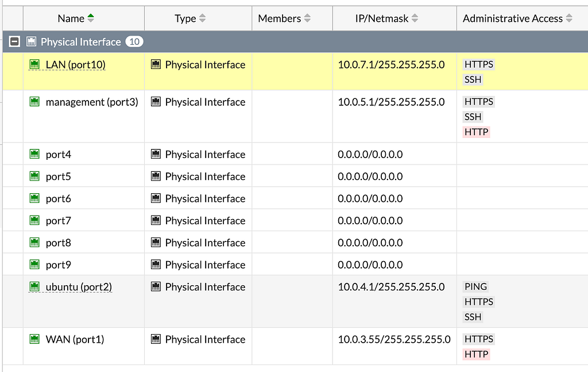This screenshot has width=588, height=372.
Task: Click the red HTTP tag on management row
Action: pyautogui.click(x=476, y=132)
